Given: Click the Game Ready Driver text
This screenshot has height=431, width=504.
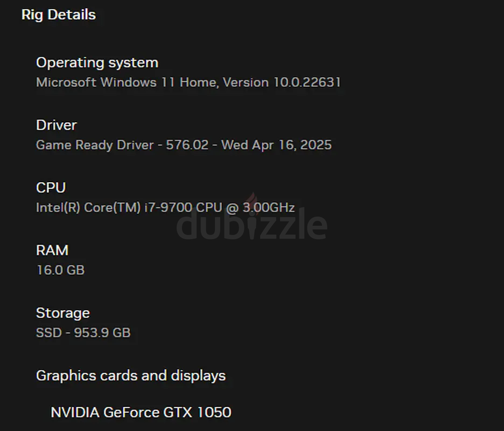Looking at the screenshot, I should [95, 145].
